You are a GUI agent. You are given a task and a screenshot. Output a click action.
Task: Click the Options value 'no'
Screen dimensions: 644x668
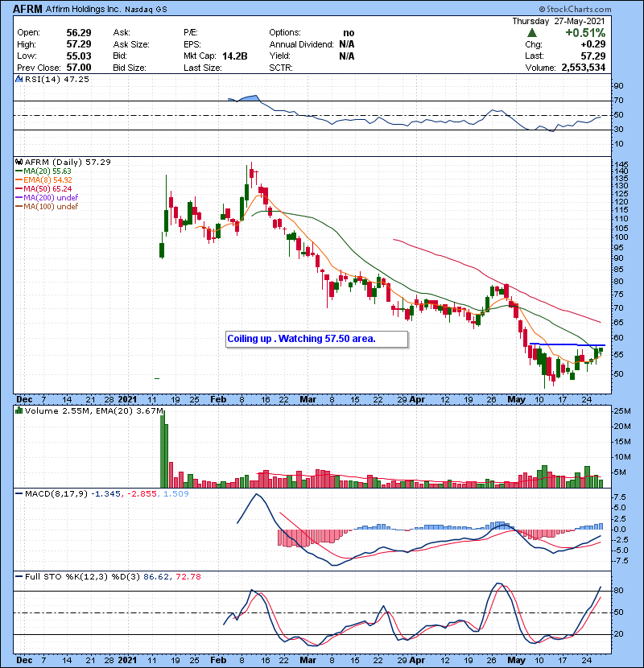coord(349,33)
